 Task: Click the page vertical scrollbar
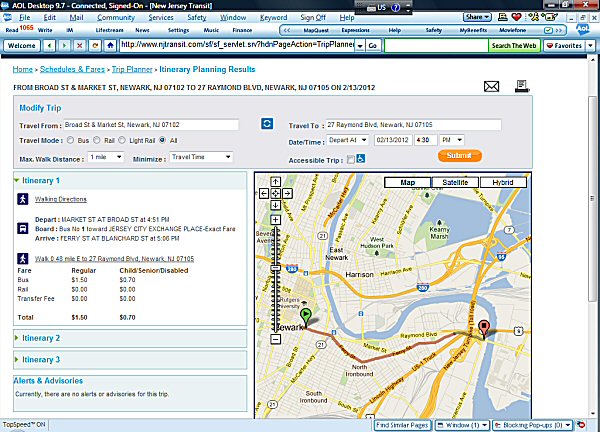(593, 199)
